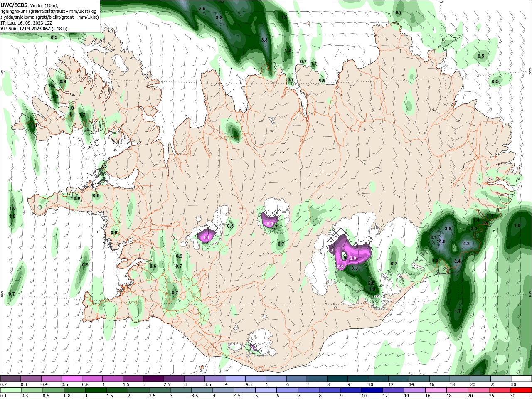Click the 4.2 precipitation value in the east
The image size is (532, 399).
[466, 244]
